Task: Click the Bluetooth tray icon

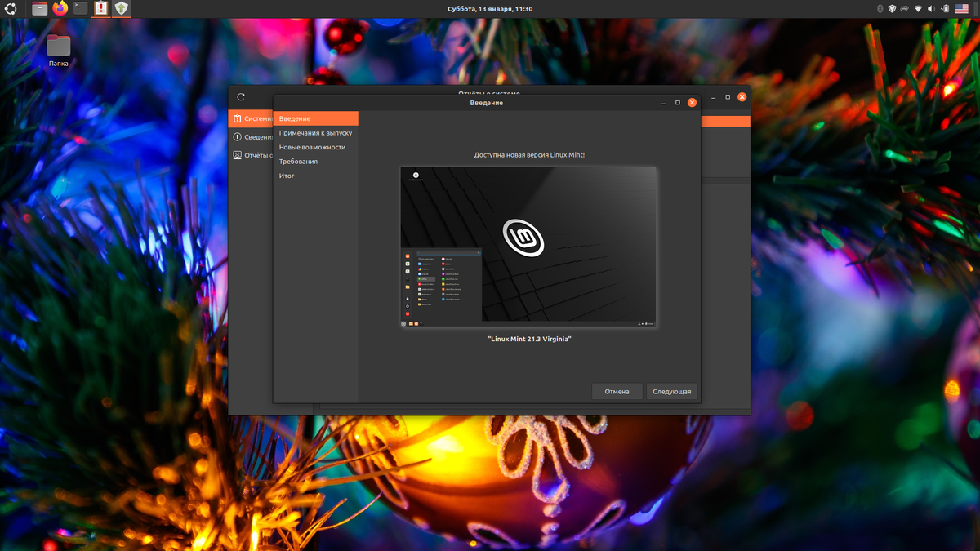Action: pyautogui.click(x=880, y=9)
